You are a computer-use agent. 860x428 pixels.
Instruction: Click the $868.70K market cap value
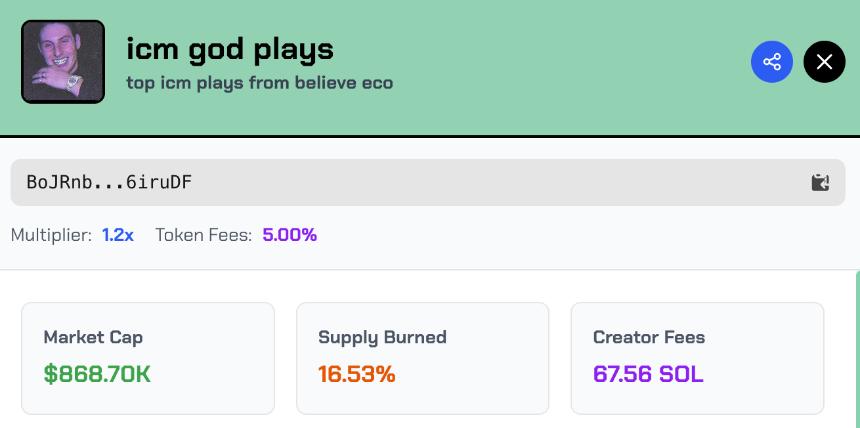(x=97, y=374)
